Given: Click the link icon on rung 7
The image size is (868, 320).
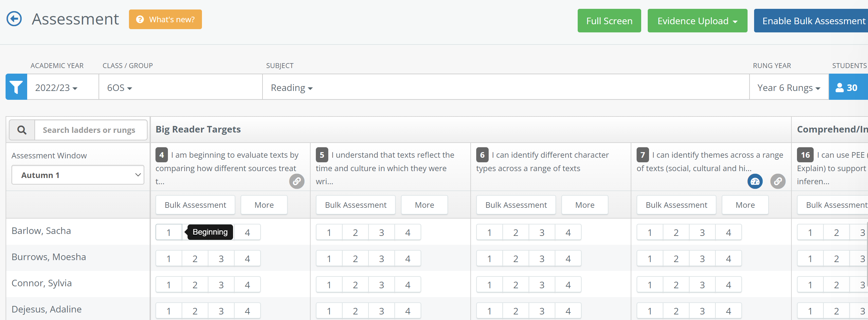Looking at the screenshot, I should tap(778, 181).
